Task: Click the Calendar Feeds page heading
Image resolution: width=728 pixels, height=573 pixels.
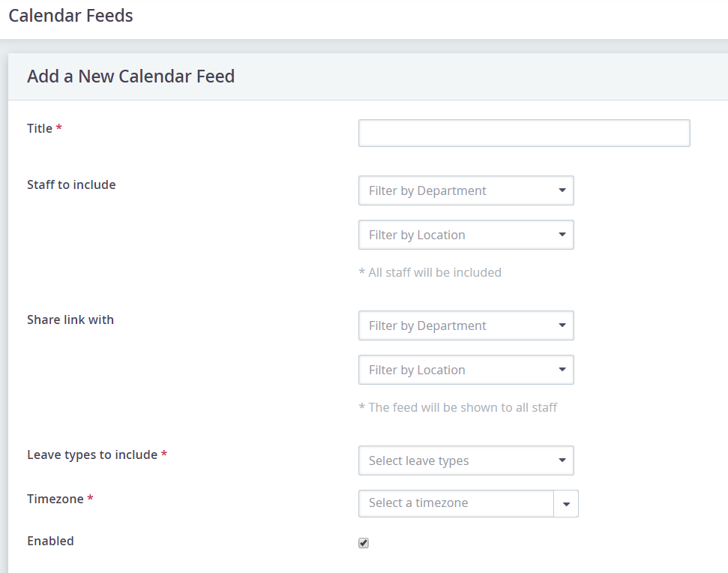Action: 70,16
